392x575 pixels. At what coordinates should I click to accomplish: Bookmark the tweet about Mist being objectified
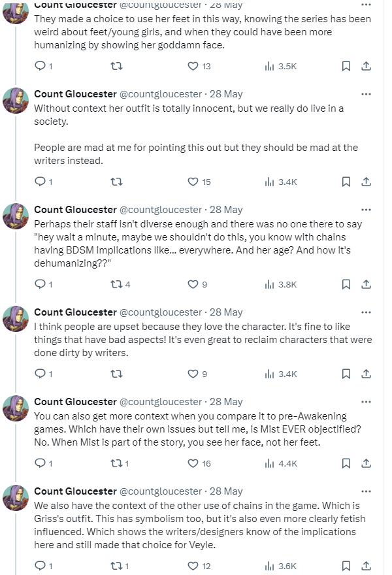(x=346, y=463)
